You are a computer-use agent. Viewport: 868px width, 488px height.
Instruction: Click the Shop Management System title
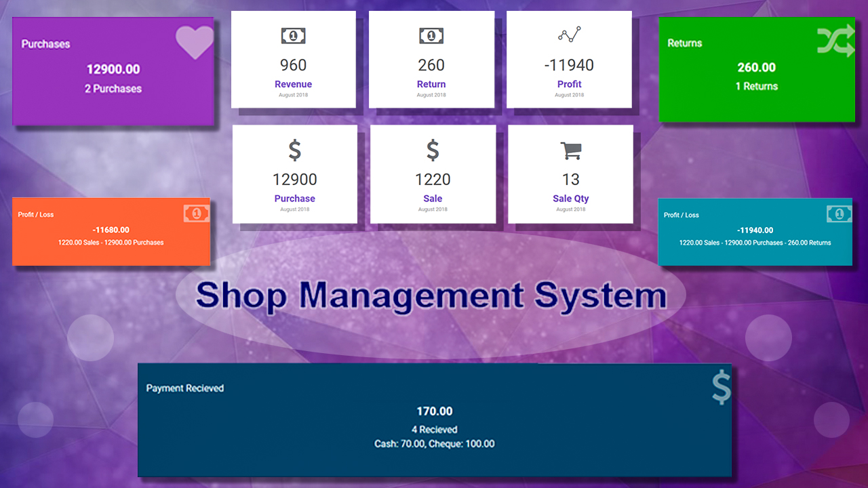pyautogui.click(x=431, y=296)
